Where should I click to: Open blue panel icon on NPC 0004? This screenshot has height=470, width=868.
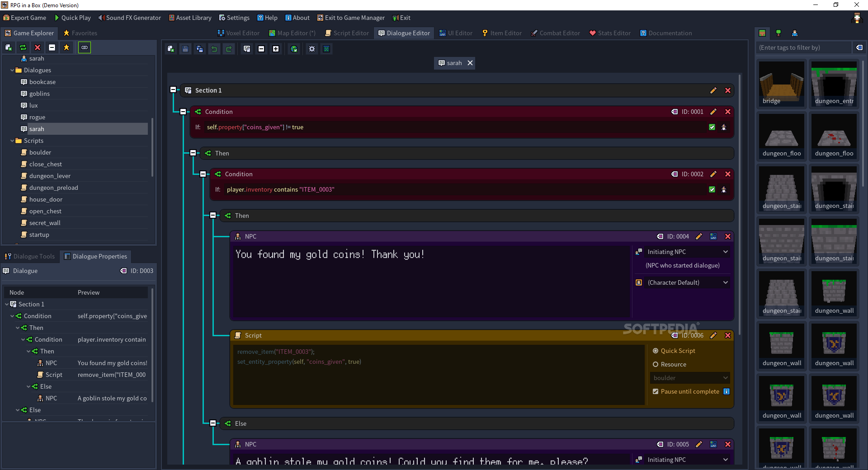pyautogui.click(x=713, y=236)
